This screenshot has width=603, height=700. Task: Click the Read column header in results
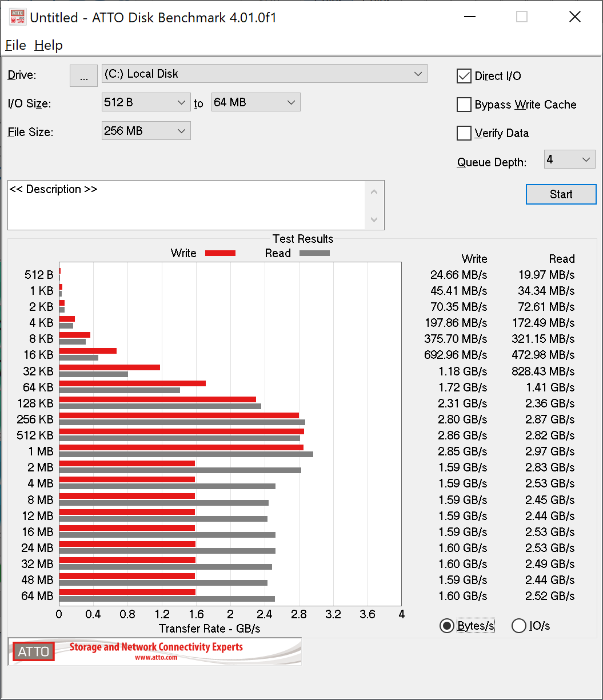click(562, 259)
